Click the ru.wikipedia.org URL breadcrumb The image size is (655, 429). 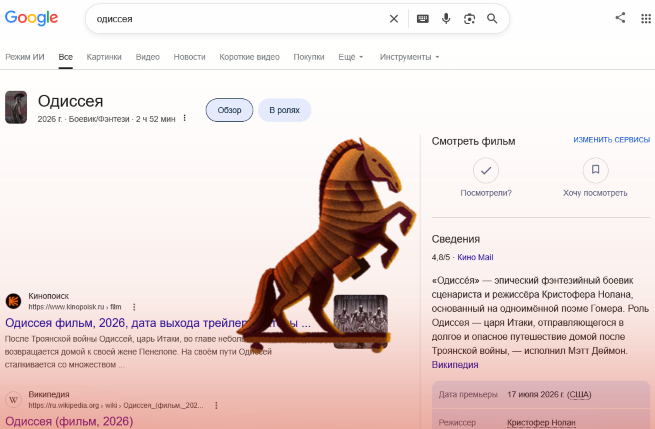click(x=116, y=405)
